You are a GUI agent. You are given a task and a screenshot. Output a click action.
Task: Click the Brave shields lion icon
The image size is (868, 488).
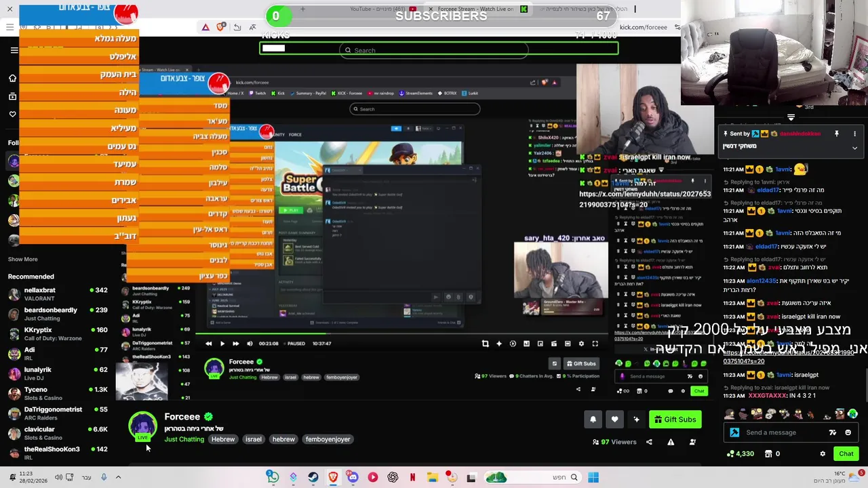click(221, 27)
